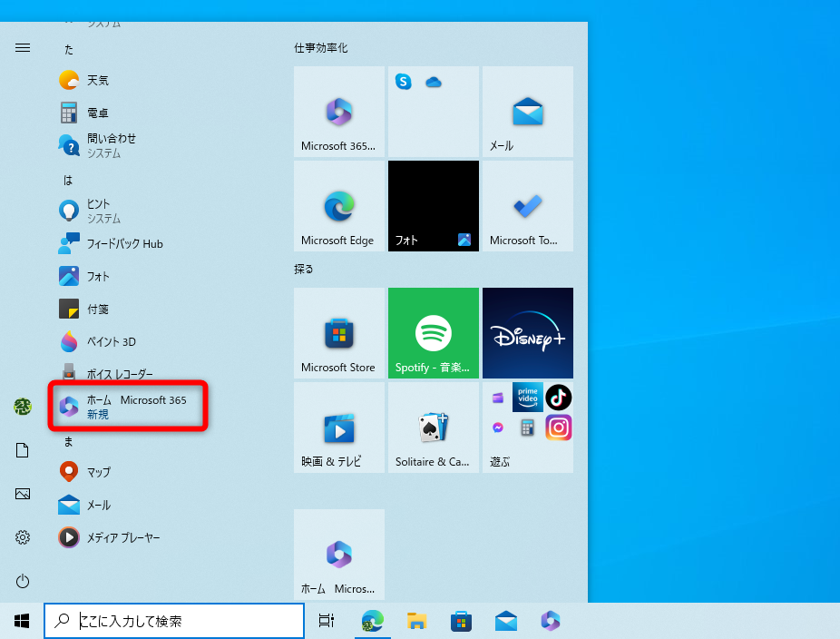Open the black フォト tile
Image resolution: width=840 pixels, height=639 pixels.
tap(434, 206)
